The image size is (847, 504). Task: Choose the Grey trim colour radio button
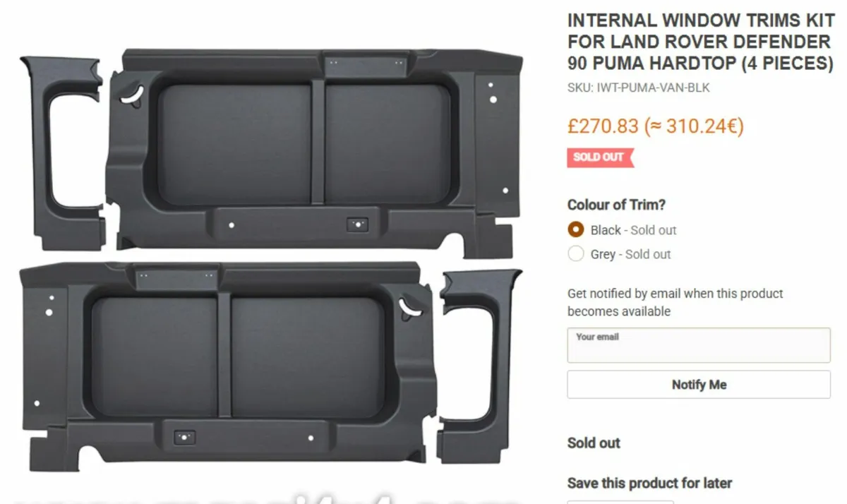click(x=576, y=254)
